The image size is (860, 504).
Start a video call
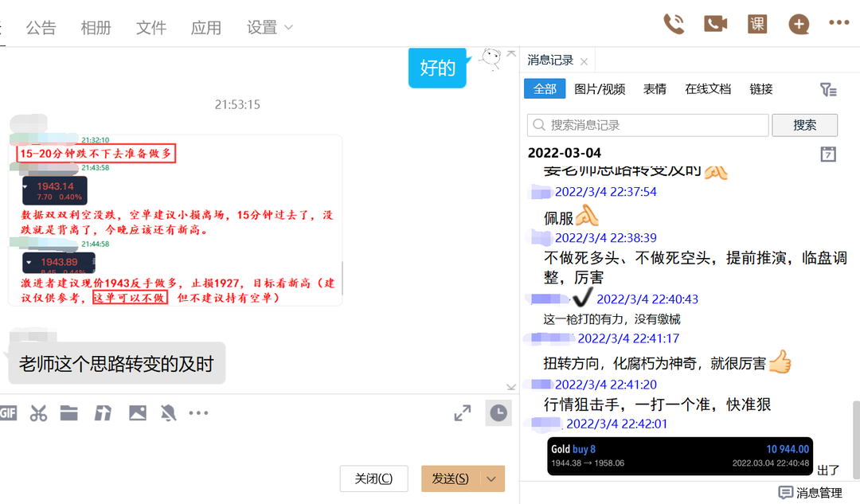(715, 24)
